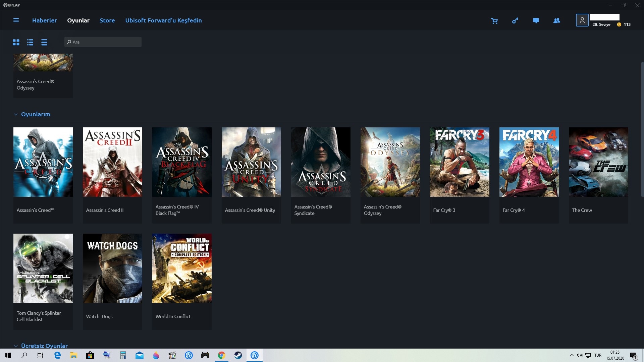Open Chrome from the taskbar
The image size is (644, 362).
tap(222, 355)
